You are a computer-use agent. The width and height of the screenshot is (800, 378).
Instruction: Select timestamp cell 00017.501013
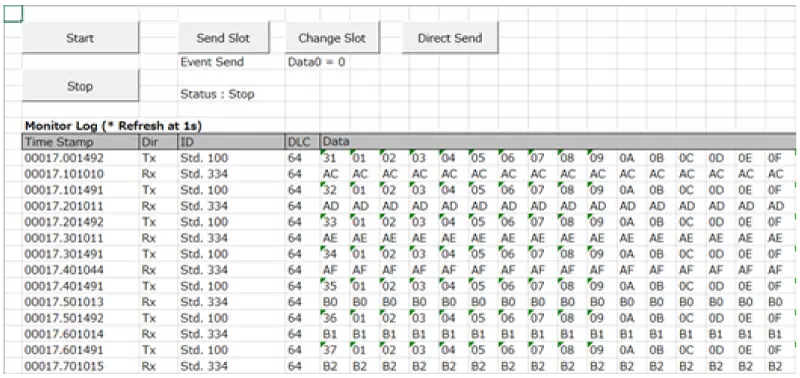coord(81,302)
